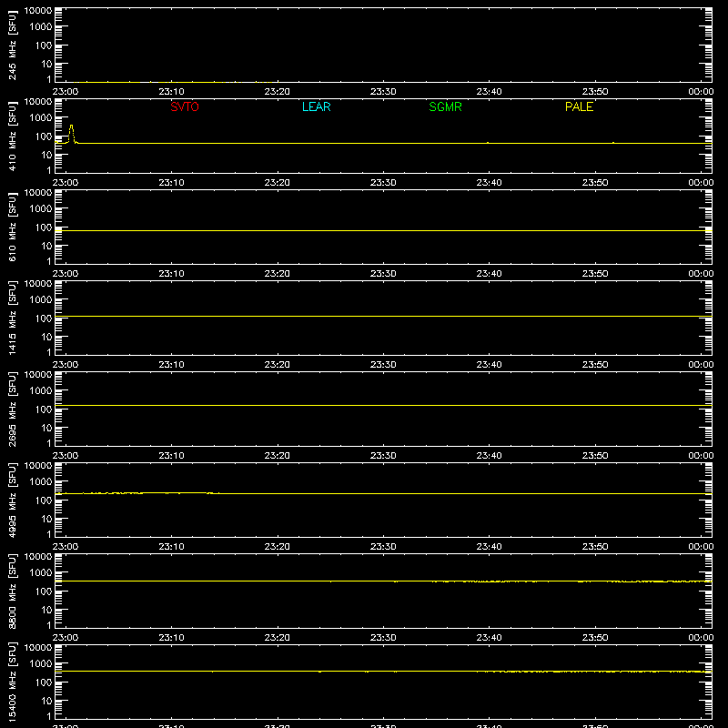Screen dimensions: 728x728
Task: Click the 00:00 tick label under 610 MHz plot
Action: pyautogui.click(x=701, y=274)
